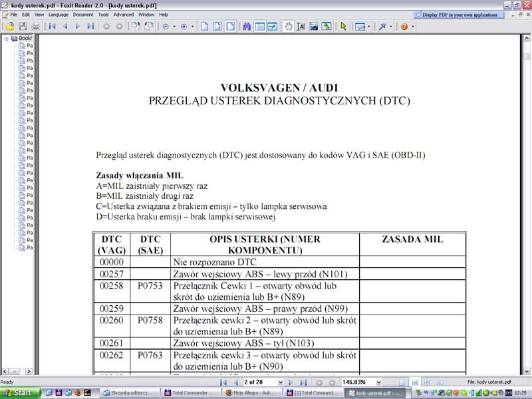Open the Help menu

point(164,15)
